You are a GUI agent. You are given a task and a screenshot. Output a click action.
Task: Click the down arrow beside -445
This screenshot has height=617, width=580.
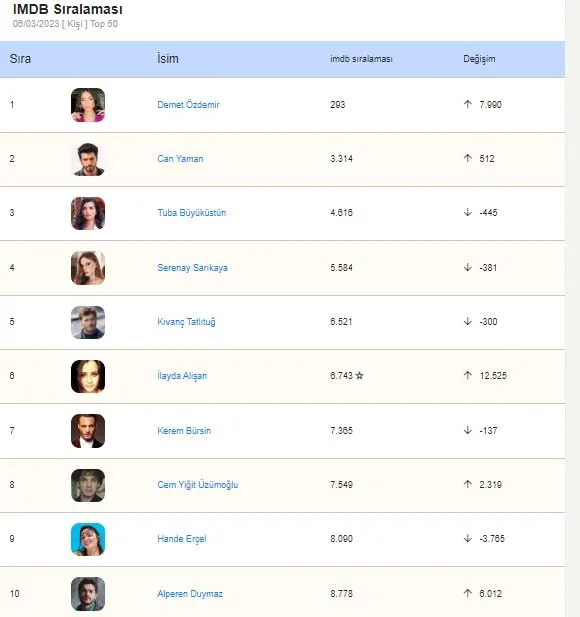tap(467, 212)
